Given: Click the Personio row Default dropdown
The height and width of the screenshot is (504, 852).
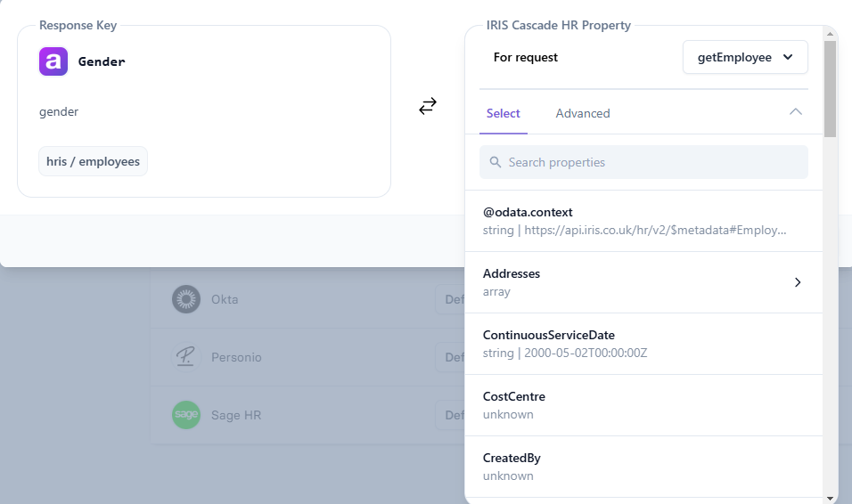Looking at the screenshot, I should (x=450, y=357).
